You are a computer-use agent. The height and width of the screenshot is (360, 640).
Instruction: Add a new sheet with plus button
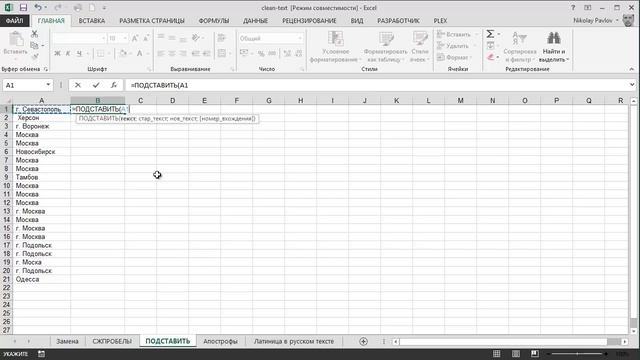(363, 341)
